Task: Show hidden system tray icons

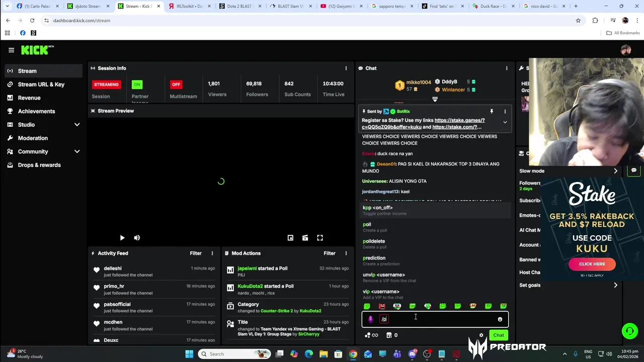Action: pos(565,354)
